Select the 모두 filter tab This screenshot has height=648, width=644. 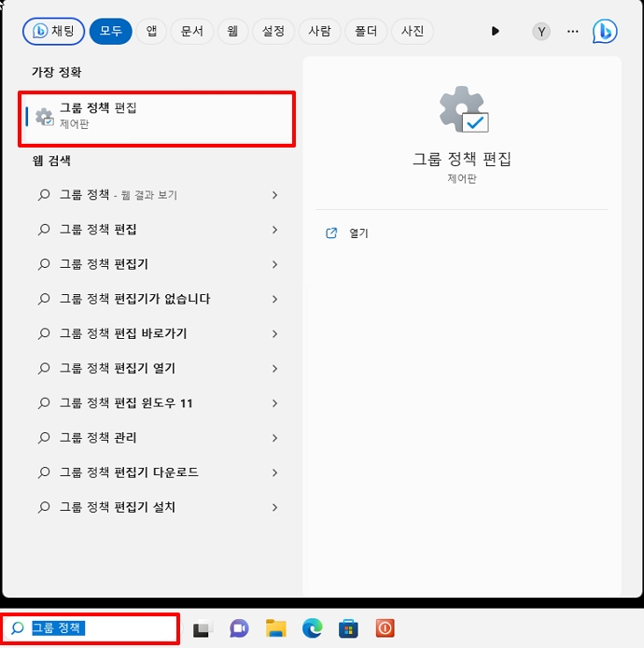(x=111, y=32)
